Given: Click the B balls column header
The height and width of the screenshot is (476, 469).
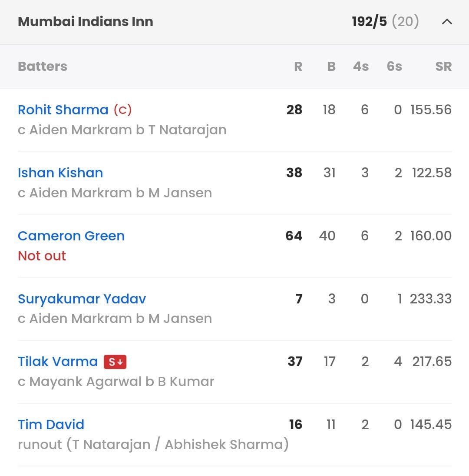Looking at the screenshot, I should 331,66.
